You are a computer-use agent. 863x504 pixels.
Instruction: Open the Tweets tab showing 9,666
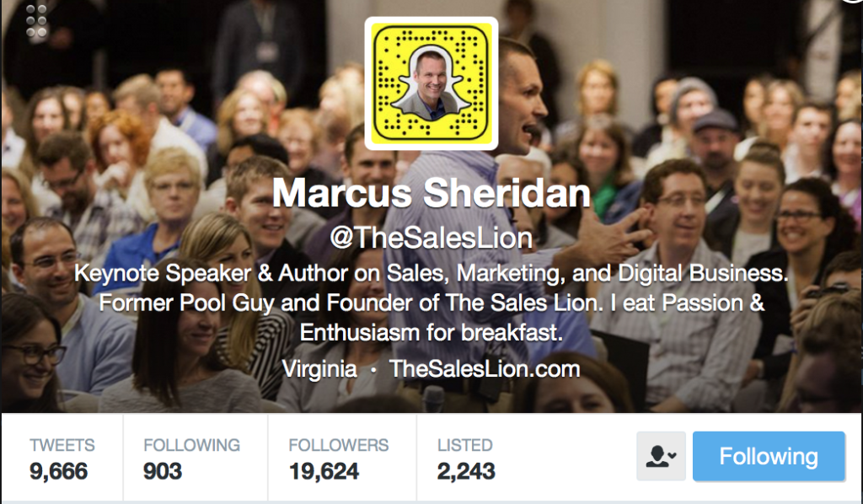coord(62,458)
